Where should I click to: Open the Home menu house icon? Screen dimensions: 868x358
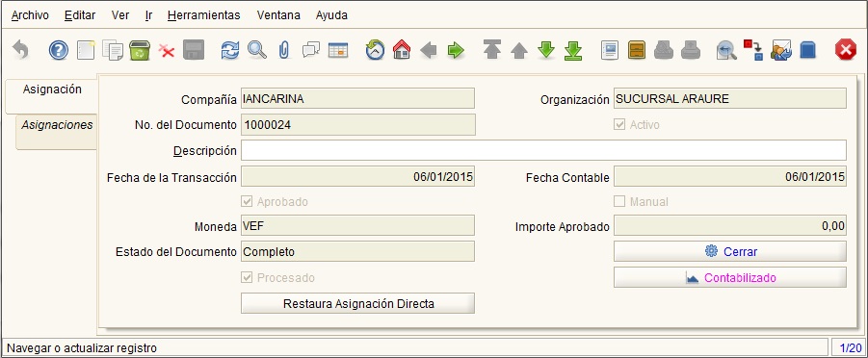[x=402, y=50]
